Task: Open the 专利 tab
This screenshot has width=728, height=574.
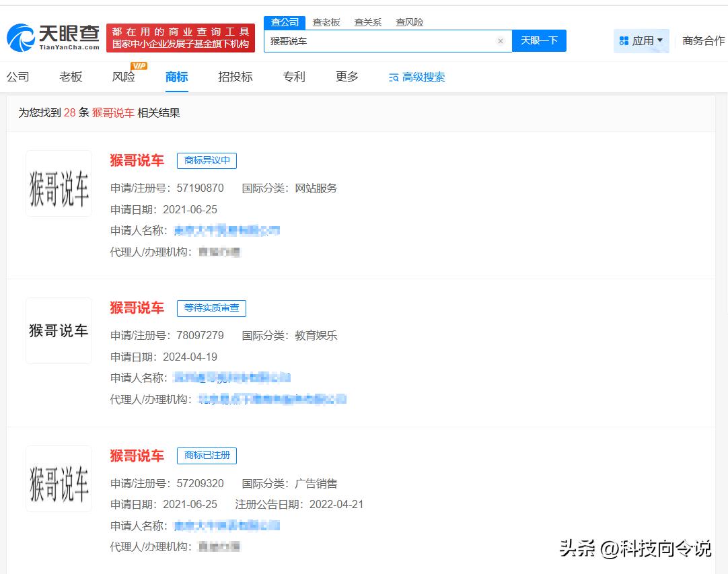Action: click(294, 77)
